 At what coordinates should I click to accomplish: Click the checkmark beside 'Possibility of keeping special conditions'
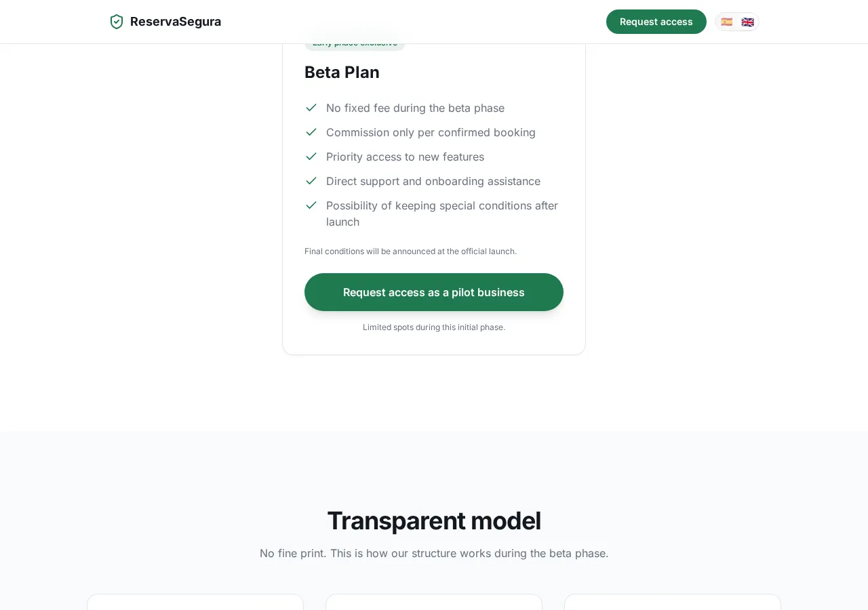pyautogui.click(x=311, y=205)
